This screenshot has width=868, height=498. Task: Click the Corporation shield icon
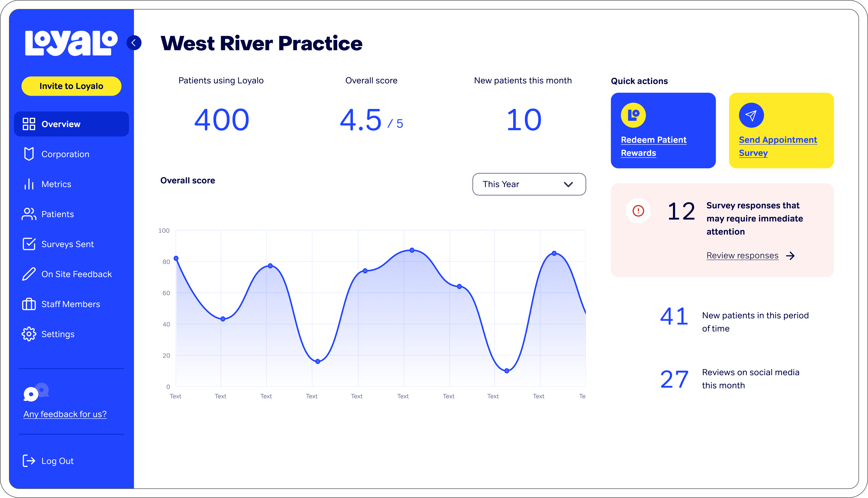pos(29,154)
